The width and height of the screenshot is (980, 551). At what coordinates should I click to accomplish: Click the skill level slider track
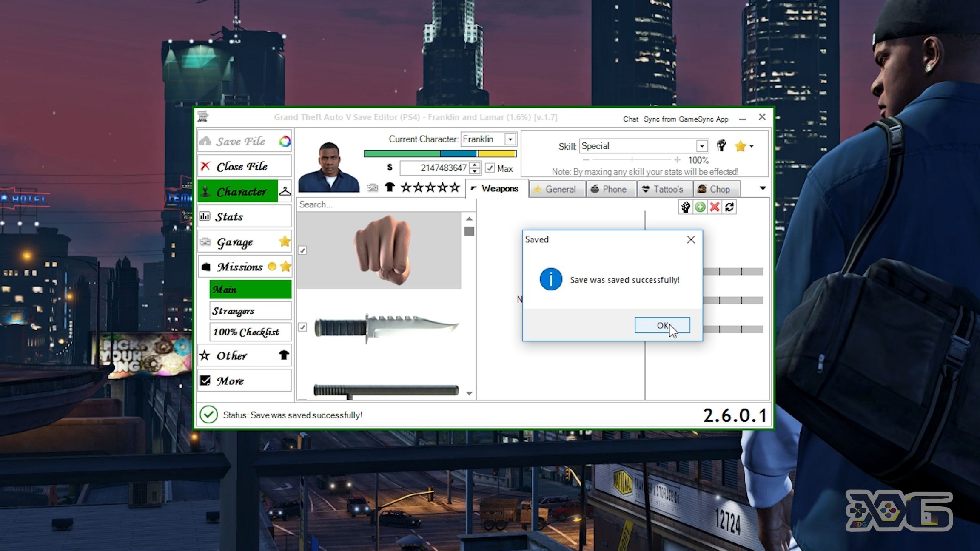632,159
